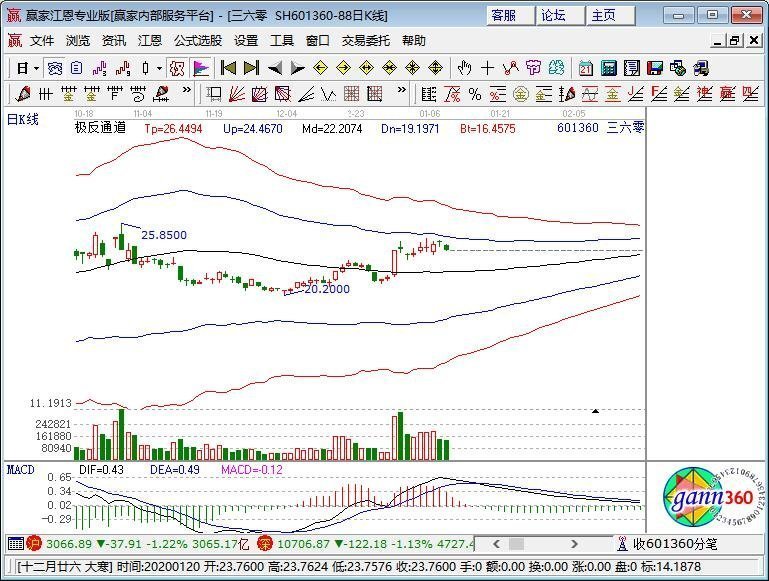Click the 论坛 button
The height and width of the screenshot is (581, 769).
click(x=561, y=16)
